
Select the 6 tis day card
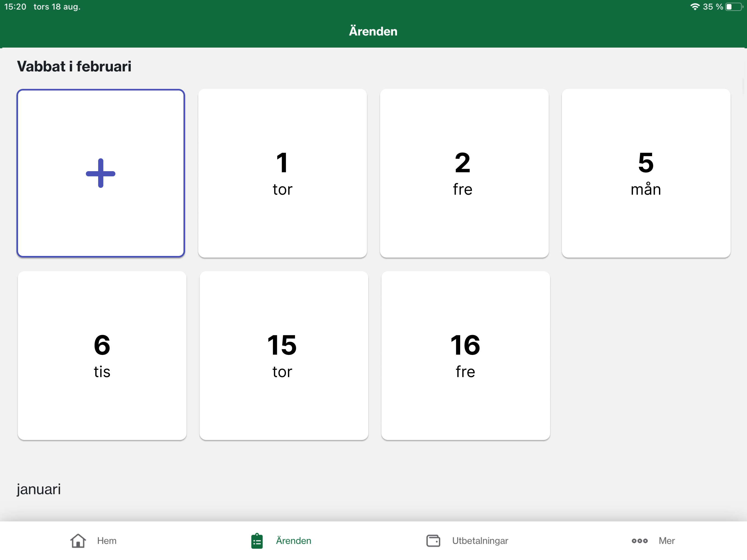click(102, 355)
